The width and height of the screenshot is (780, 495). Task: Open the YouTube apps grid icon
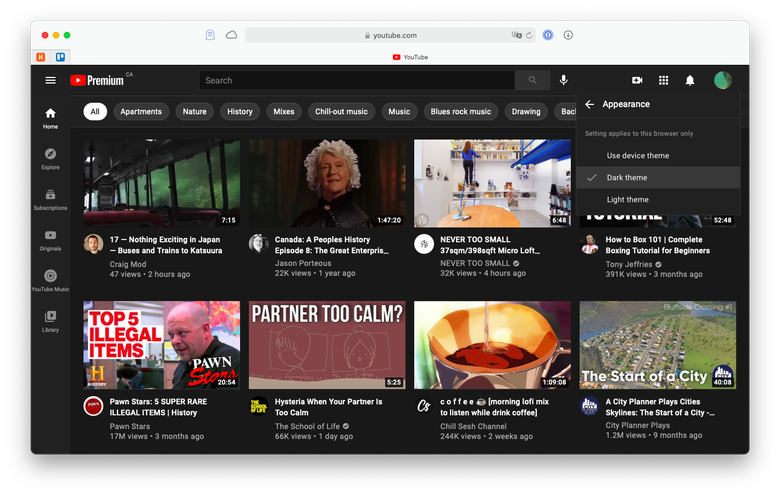[x=663, y=80]
